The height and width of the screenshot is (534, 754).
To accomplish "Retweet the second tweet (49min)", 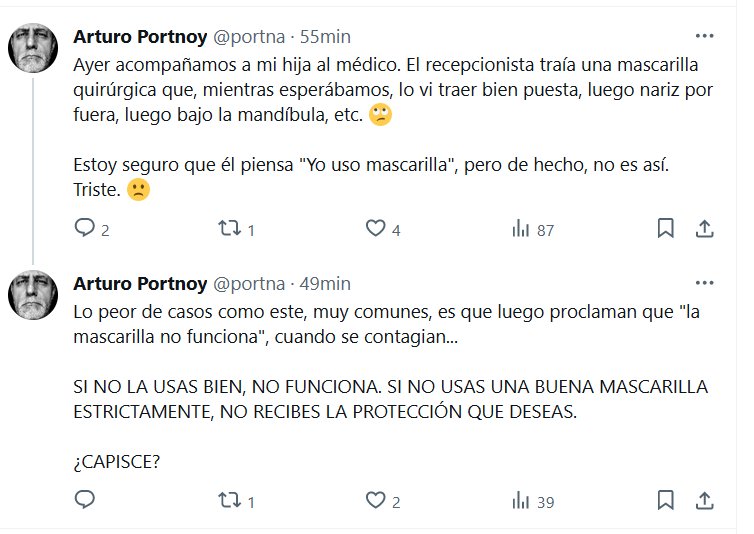I will click(x=228, y=500).
